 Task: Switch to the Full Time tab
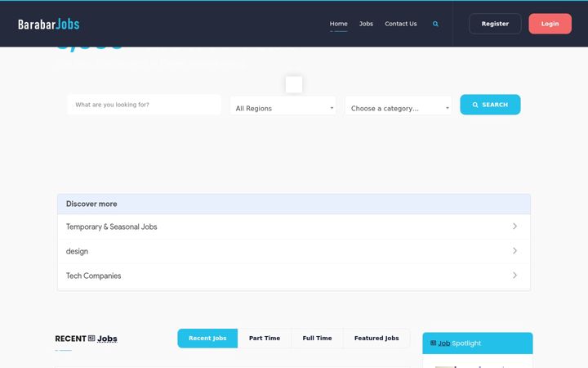(x=317, y=339)
